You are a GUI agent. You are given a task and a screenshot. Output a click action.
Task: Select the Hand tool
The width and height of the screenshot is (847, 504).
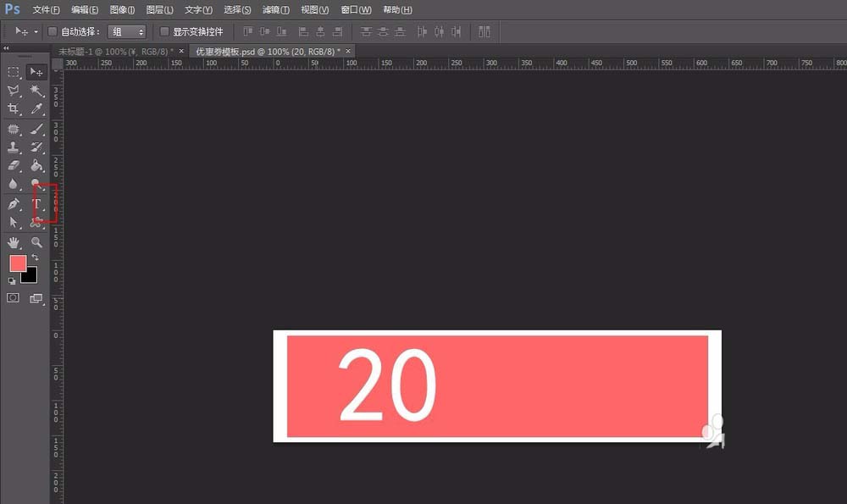pyautogui.click(x=14, y=242)
